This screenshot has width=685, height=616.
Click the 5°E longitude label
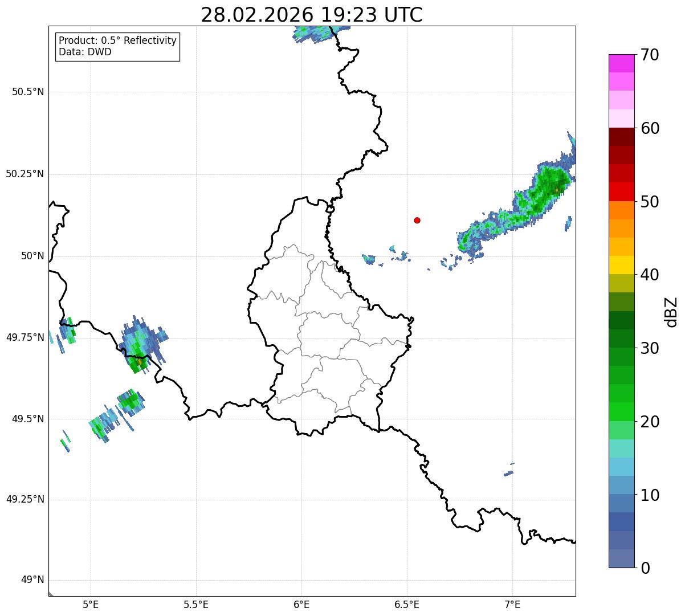point(91,604)
